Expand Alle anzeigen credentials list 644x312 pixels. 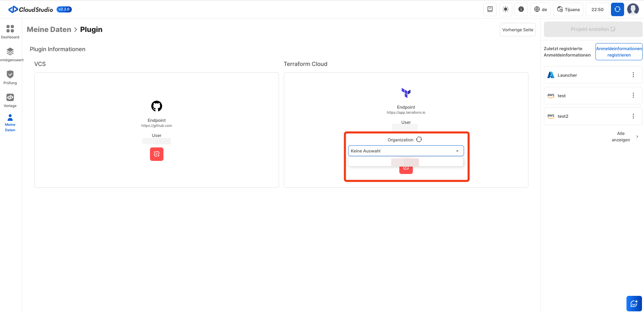click(625, 137)
